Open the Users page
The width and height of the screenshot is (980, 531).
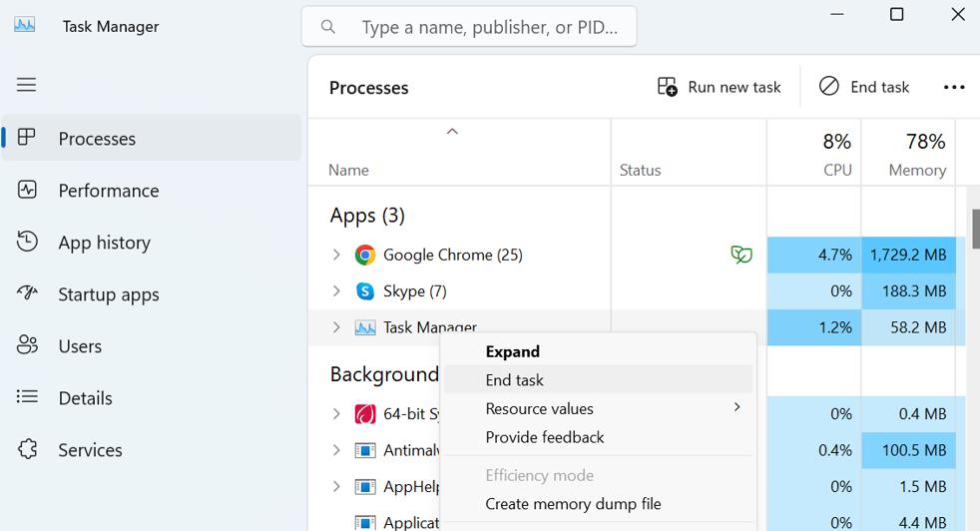tap(152, 346)
